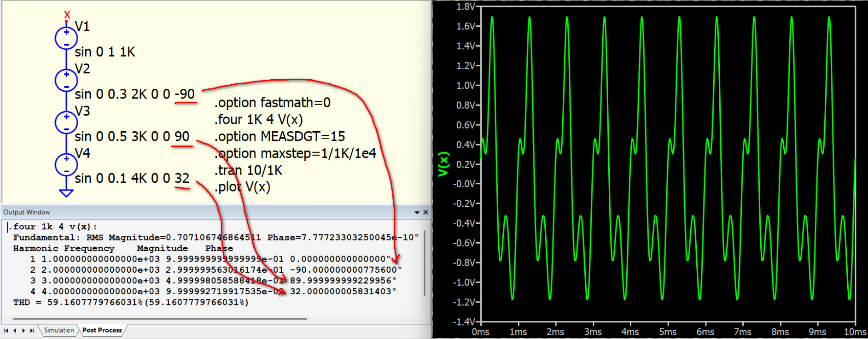The image size is (868, 339).
Task: Switch to the Simulation tab
Action: point(59,330)
